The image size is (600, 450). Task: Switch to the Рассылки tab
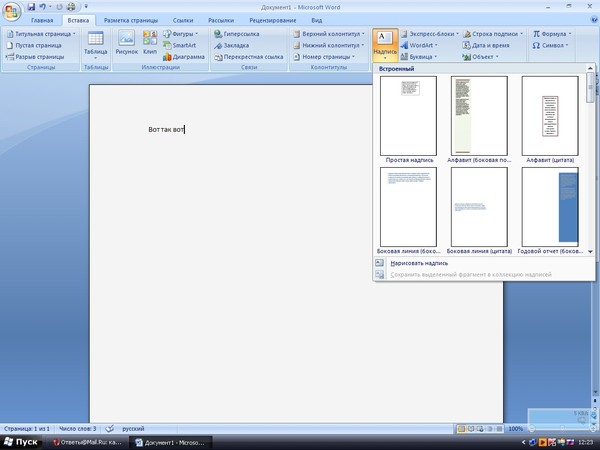pos(221,20)
